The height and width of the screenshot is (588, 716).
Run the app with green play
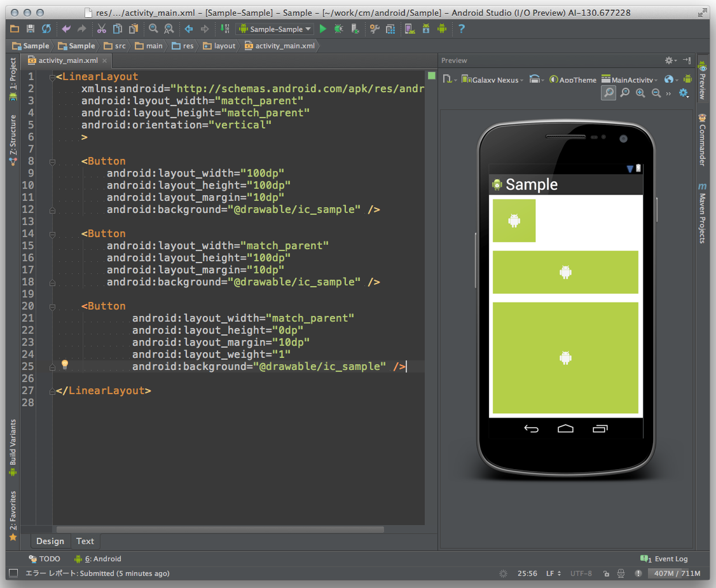pos(323,29)
